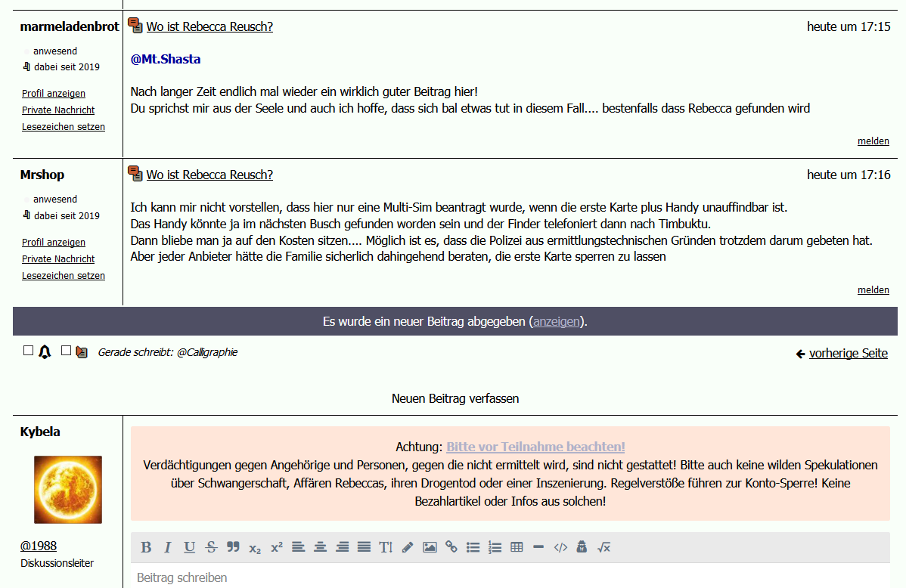Click 'anwesend' status under Mrshop
The height and width of the screenshot is (588, 906).
[x=55, y=200]
